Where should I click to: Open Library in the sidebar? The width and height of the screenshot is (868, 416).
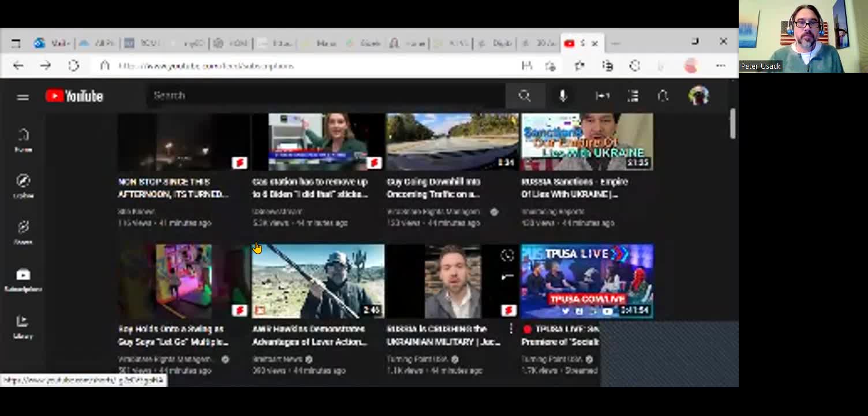23,326
